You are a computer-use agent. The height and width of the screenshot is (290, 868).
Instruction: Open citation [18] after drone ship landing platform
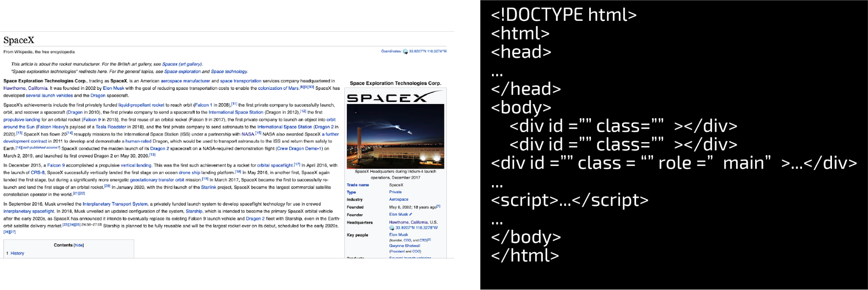(238, 172)
